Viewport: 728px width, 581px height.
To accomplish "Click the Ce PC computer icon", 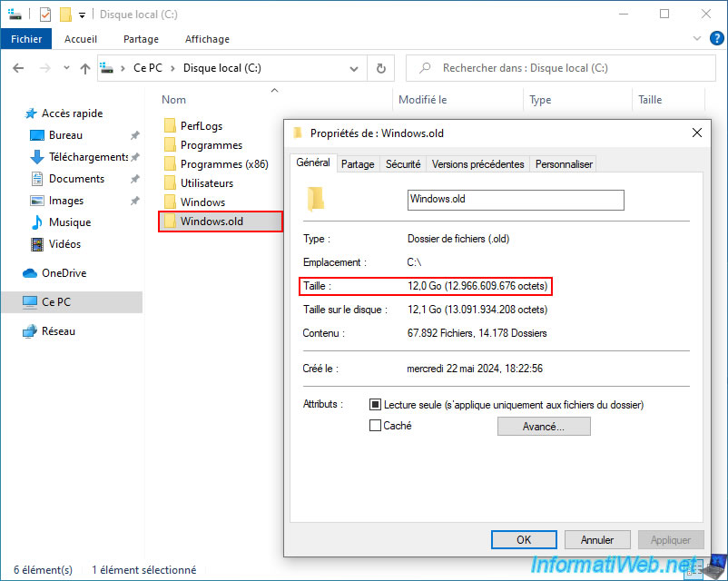I will pos(30,302).
